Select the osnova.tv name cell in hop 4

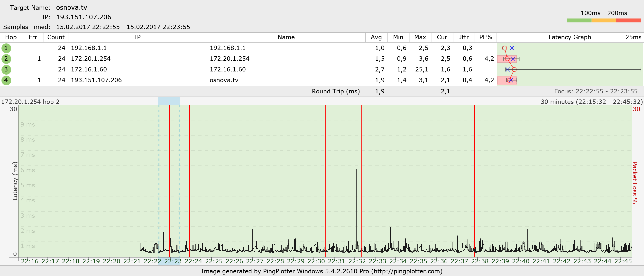point(224,80)
